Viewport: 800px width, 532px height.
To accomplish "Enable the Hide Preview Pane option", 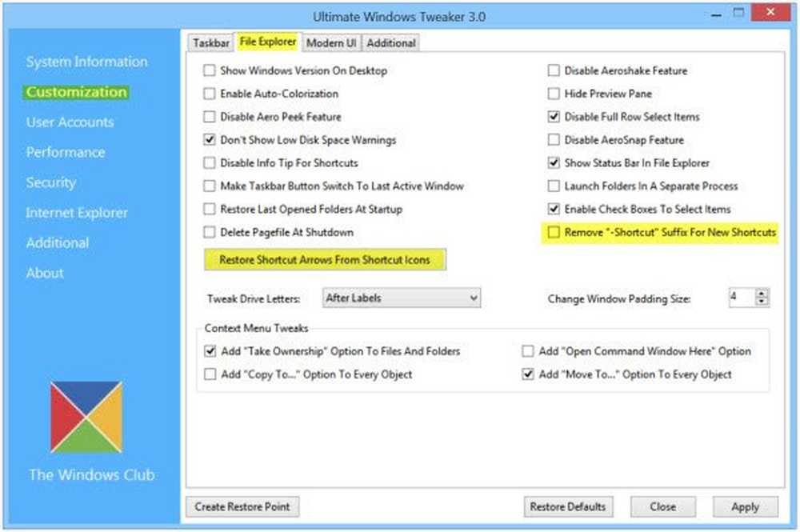I will point(554,94).
